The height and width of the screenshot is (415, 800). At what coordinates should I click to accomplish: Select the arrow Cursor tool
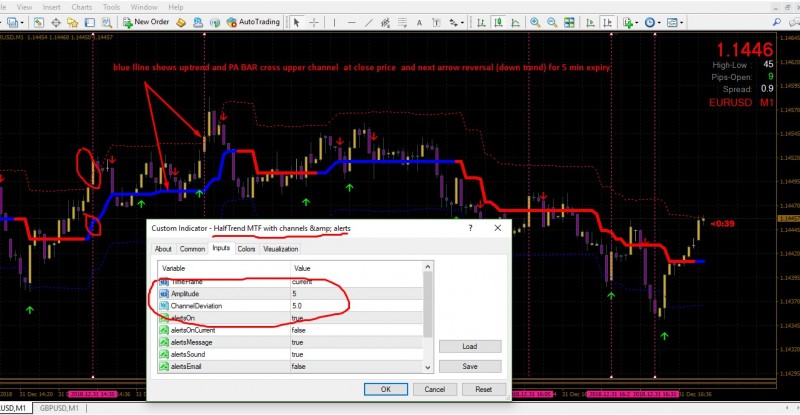[296, 22]
